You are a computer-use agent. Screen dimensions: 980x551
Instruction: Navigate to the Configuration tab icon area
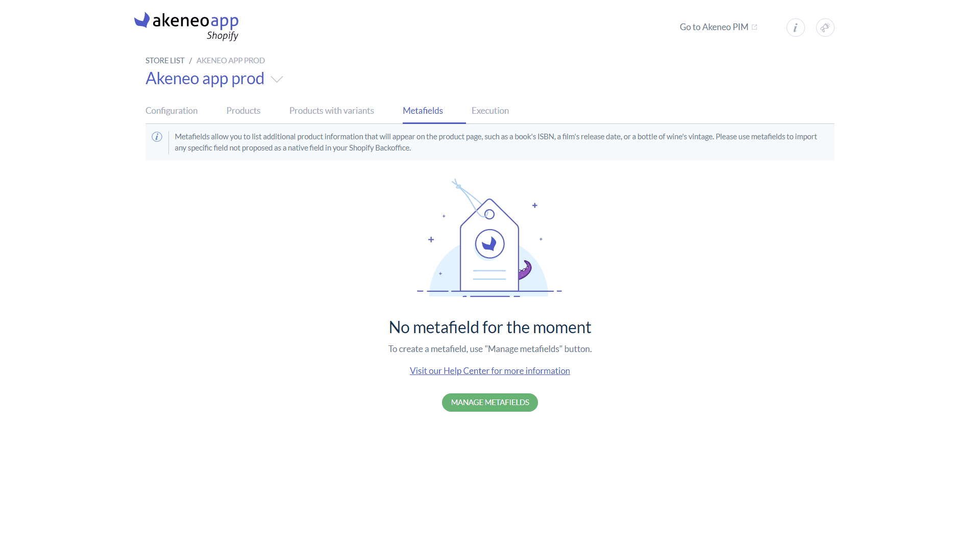coord(171,110)
